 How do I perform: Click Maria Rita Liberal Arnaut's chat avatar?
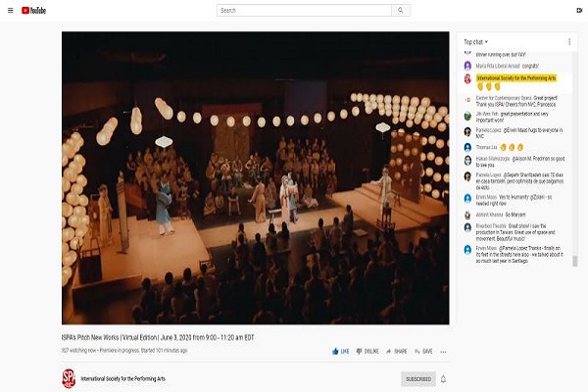click(x=467, y=66)
